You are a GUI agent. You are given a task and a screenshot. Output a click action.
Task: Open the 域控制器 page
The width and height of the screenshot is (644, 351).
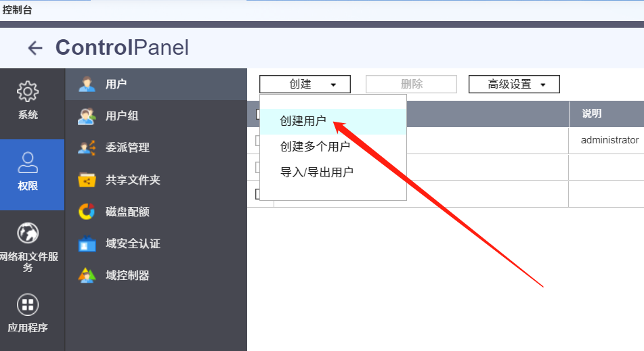point(127,275)
